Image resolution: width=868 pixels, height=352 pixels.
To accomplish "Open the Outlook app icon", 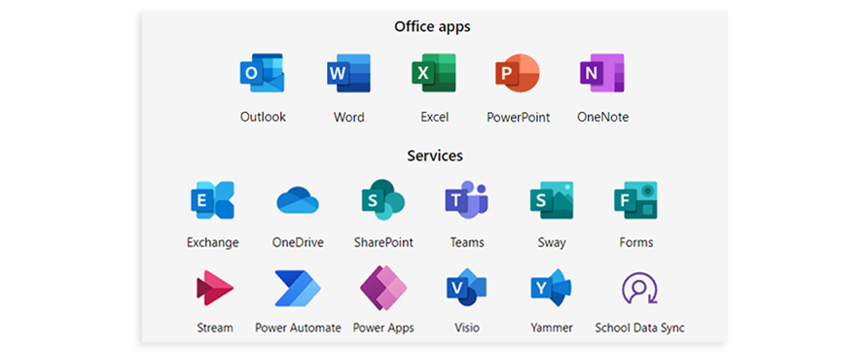I will (x=262, y=73).
